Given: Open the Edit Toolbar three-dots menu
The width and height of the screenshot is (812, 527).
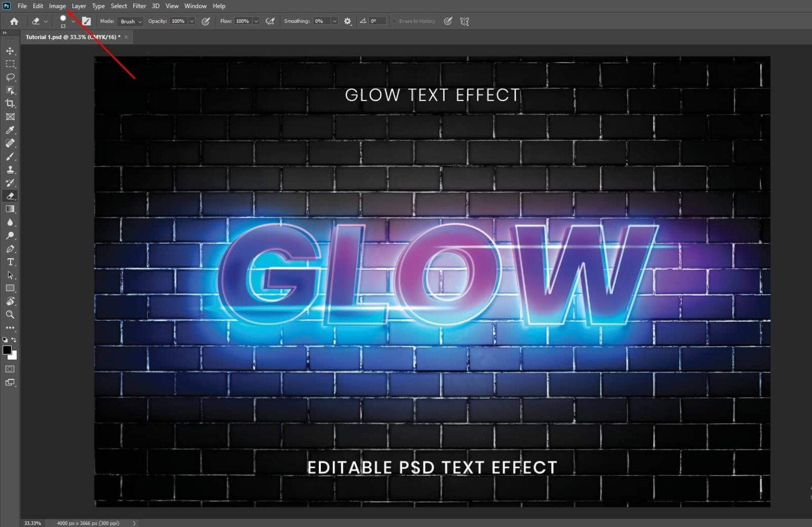Looking at the screenshot, I should [x=10, y=328].
